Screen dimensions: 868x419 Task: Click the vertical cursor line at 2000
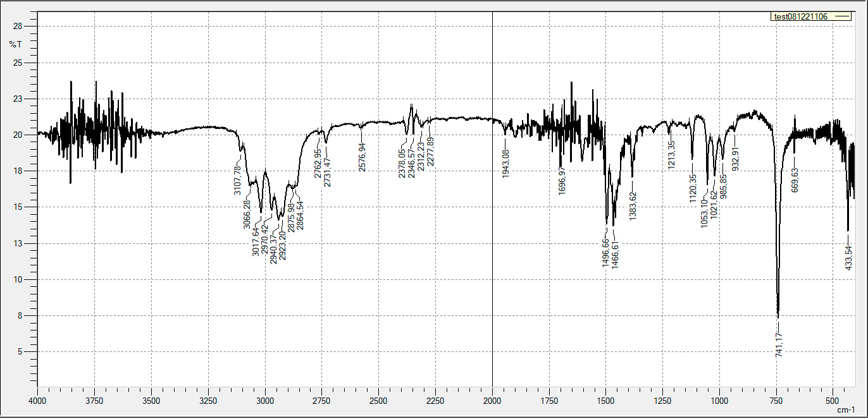coord(492,253)
